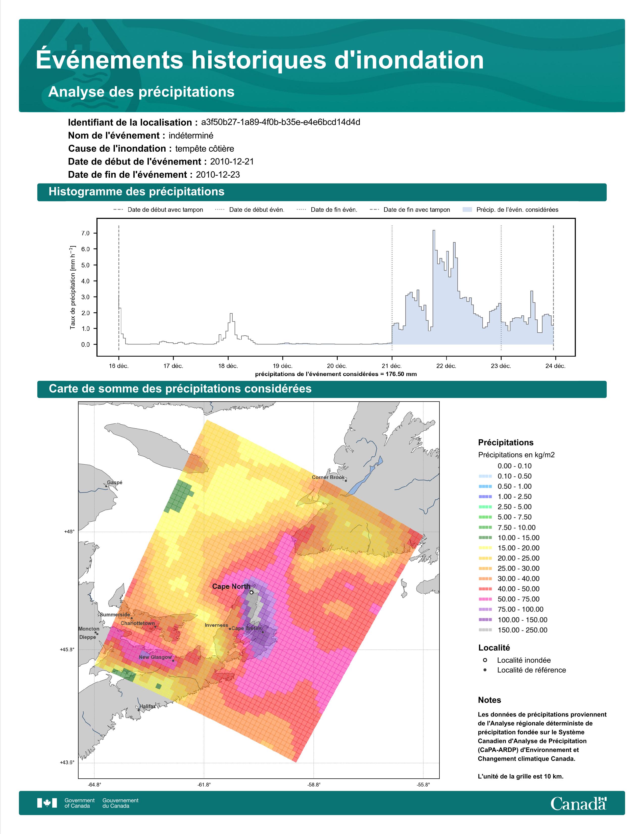
Task: Click the flood cause 'tempête côtière'
Action: click(205, 149)
